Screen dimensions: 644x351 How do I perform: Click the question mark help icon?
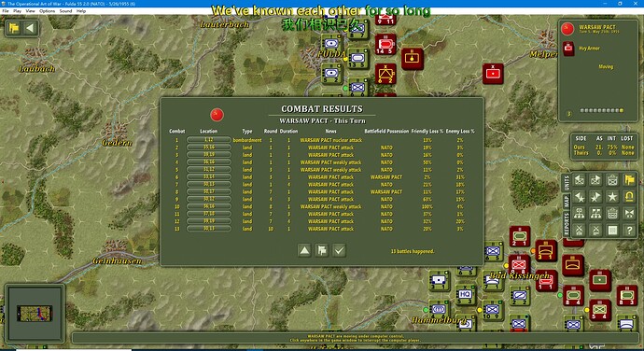(x=629, y=231)
